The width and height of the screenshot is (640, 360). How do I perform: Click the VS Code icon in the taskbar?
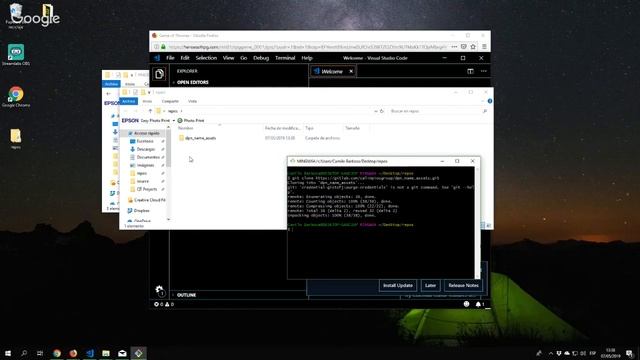tap(90, 353)
